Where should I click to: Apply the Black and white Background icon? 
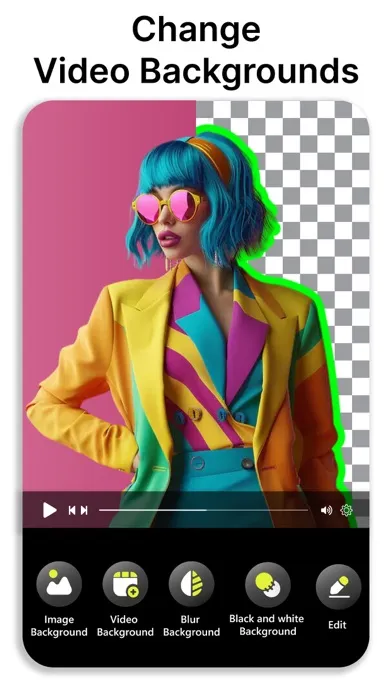268,584
